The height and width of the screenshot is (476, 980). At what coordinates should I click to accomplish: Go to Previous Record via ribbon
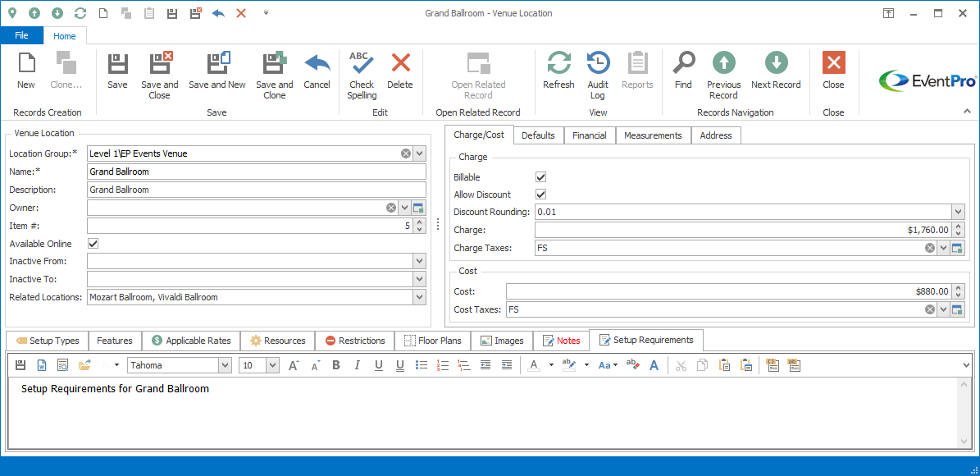(x=724, y=75)
